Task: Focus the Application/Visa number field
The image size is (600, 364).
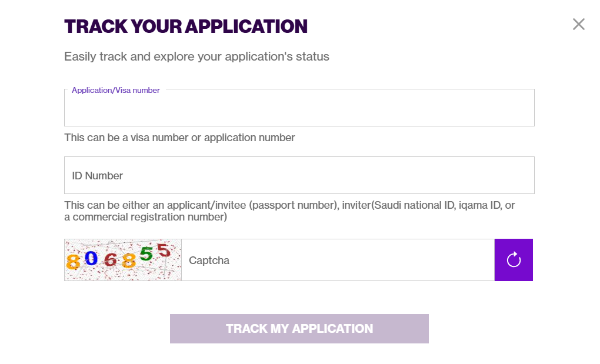Action: pos(299,108)
